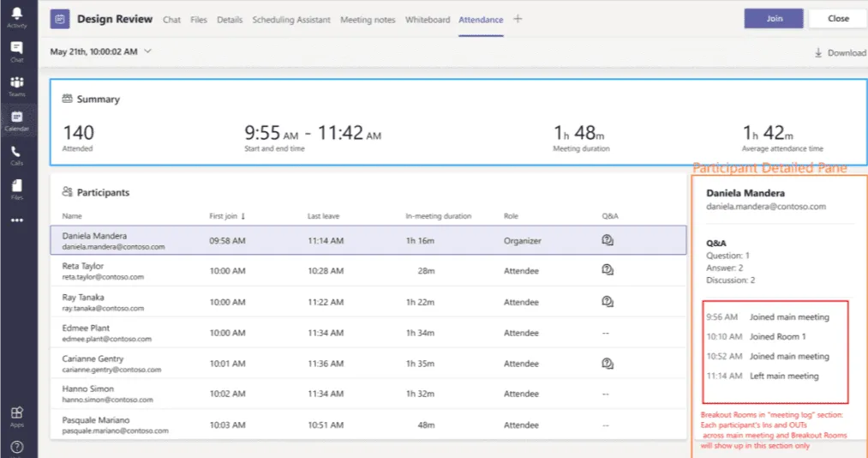This screenshot has width=868, height=458.
Task: Click the Close button
Action: click(x=838, y=18)
